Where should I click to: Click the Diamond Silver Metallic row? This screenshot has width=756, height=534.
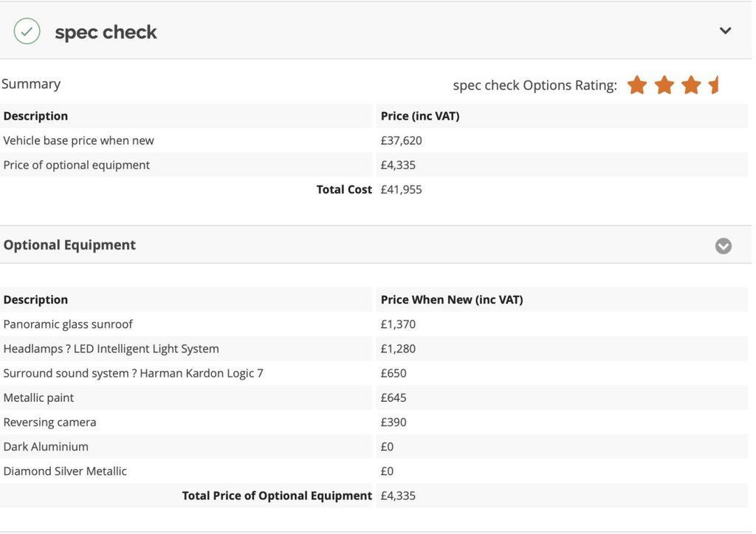point(65,471)
